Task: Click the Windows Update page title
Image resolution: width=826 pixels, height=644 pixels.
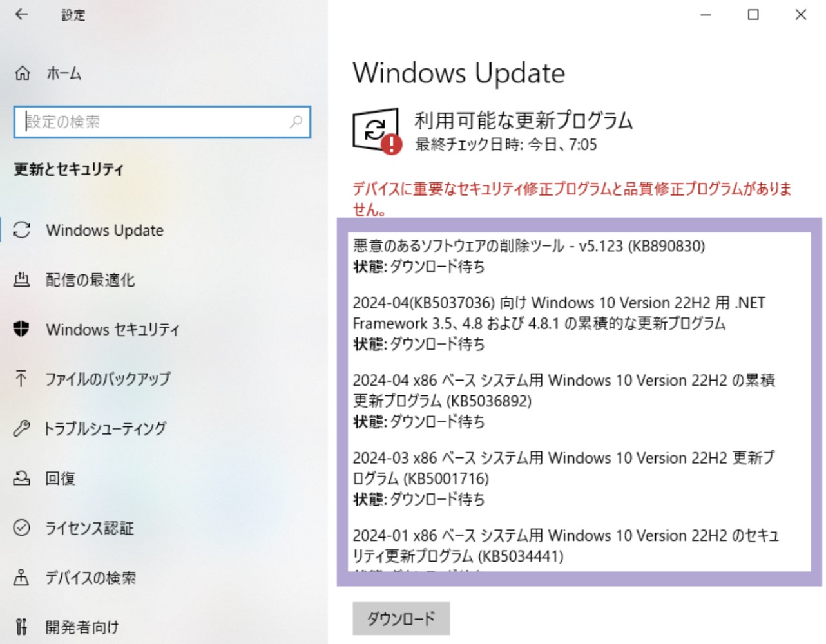Action: pos(459,73)
